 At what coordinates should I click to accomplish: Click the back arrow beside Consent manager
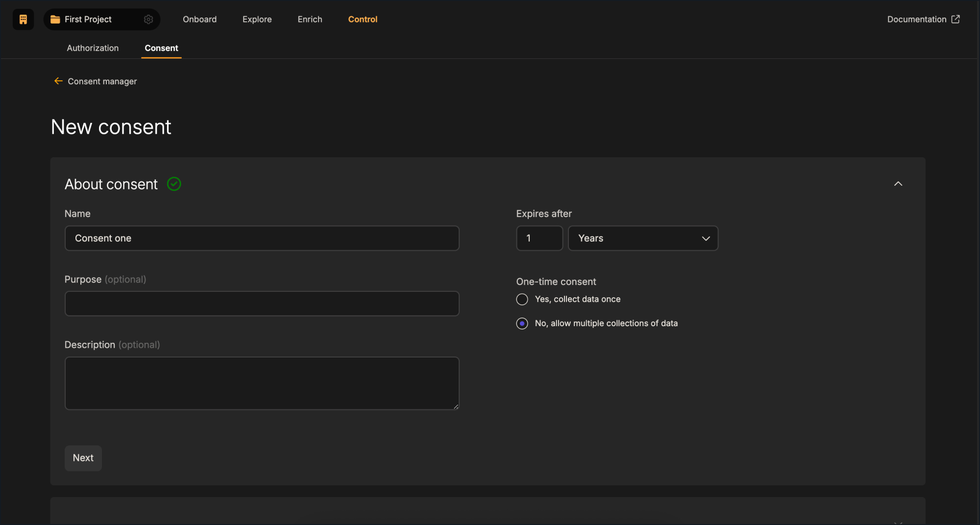[58, 81]
